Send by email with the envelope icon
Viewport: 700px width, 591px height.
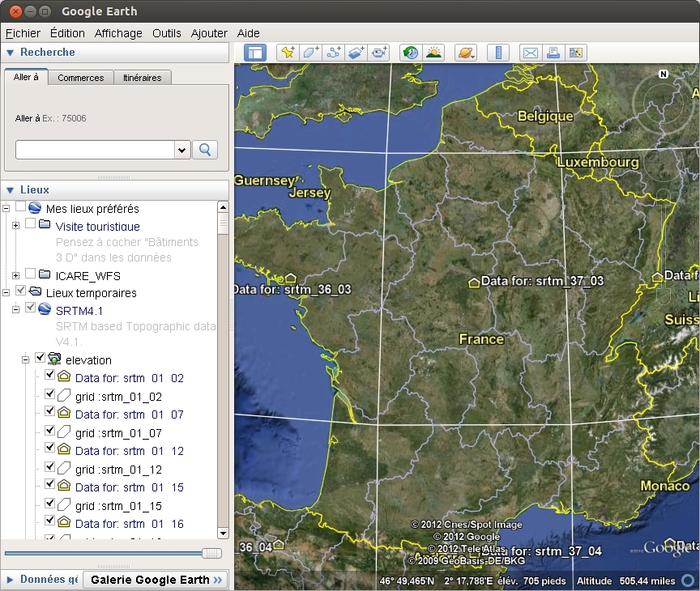point(531,53)
